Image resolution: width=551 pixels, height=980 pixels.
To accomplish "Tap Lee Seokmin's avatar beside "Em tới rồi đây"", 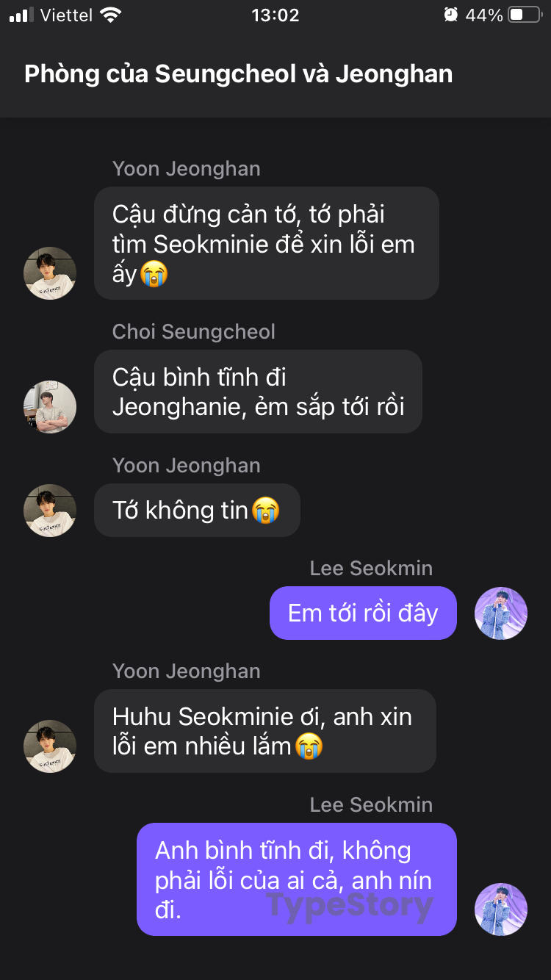I will click(501, 613).
